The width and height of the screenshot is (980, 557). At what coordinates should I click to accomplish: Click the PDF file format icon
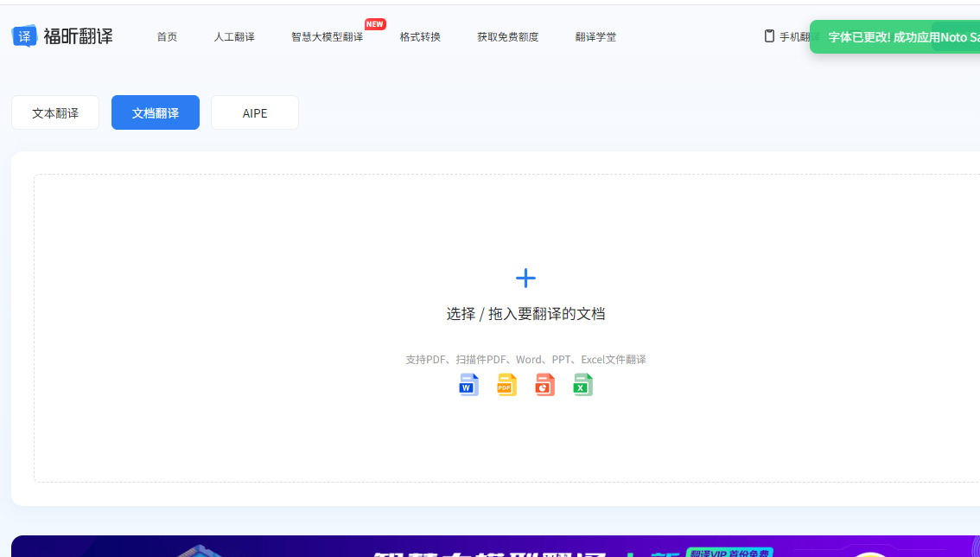[506, 384]
